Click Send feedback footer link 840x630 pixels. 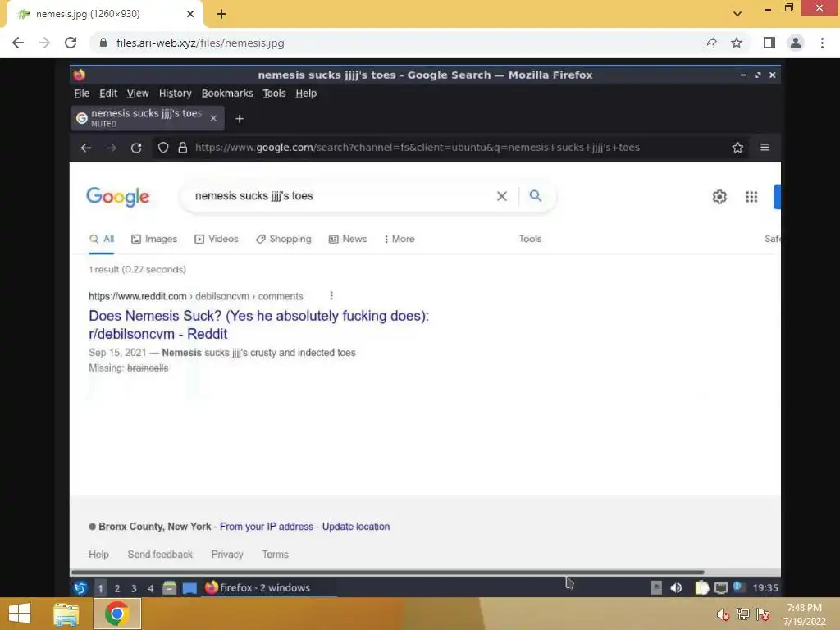tap(160, 555)
